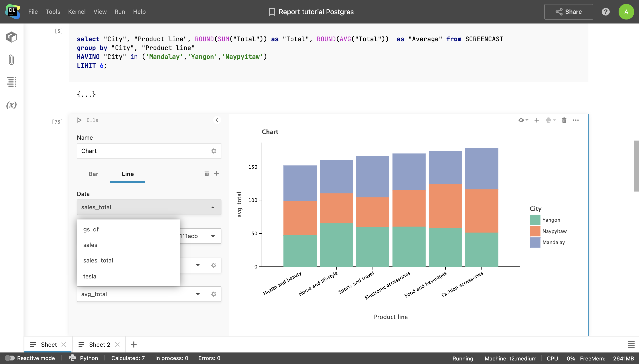Expand the avg_total field dropdown
This screenshot has height=364, width=639.
coord(197,294)
